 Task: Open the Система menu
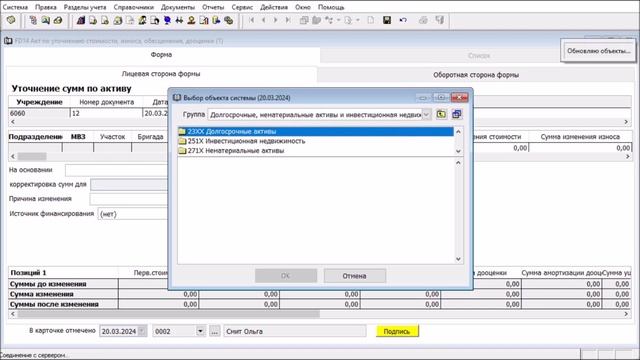tap(15, 7)
